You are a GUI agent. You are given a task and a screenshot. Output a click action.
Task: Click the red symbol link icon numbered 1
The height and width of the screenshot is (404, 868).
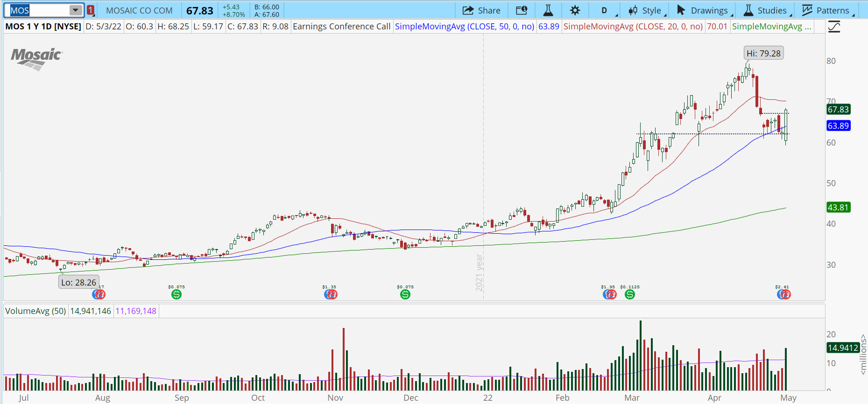(x=91, y=10)
